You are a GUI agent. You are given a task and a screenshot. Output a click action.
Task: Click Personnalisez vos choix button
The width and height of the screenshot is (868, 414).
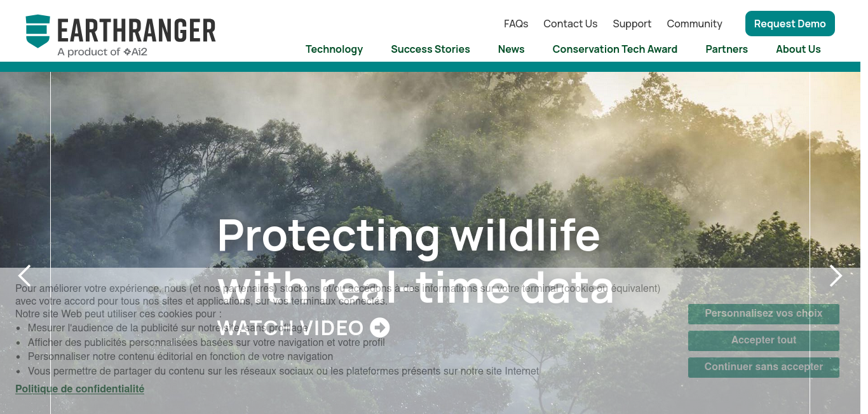pos(764,314)
